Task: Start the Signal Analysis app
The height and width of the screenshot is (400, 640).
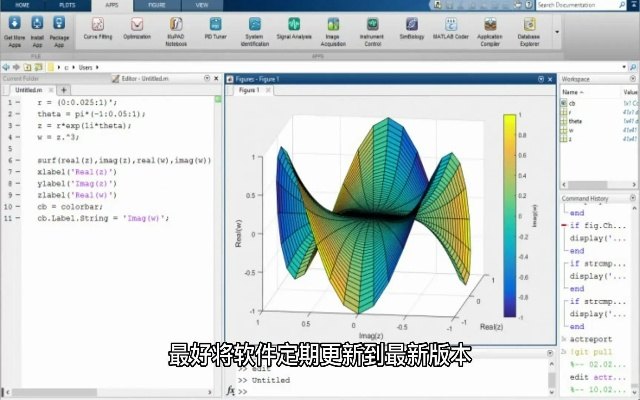Action: click(294, 28)
